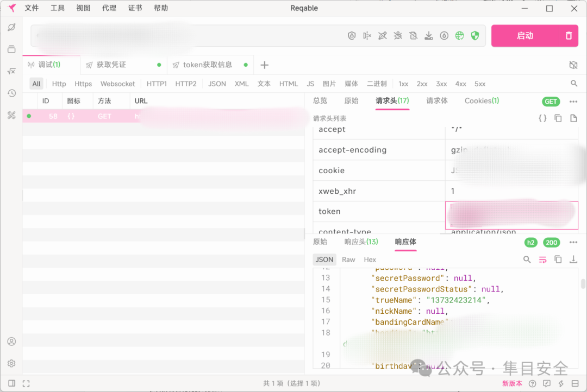Click the crossed-out panel icon right of the tab bar
This screenshot has width=587, height=392.
pos(573,65)
